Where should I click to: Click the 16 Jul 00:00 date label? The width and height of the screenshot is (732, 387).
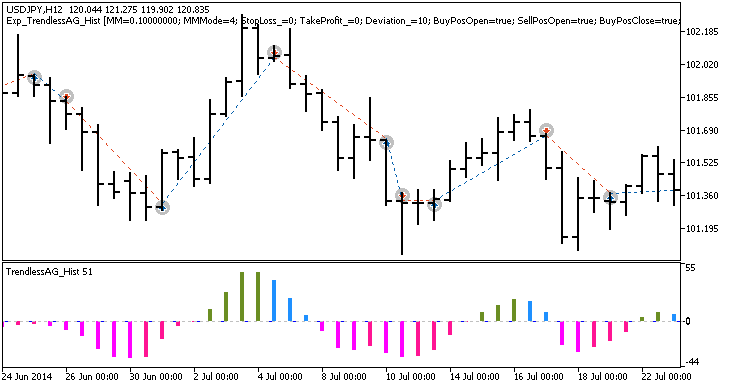[x=538, y=376]
